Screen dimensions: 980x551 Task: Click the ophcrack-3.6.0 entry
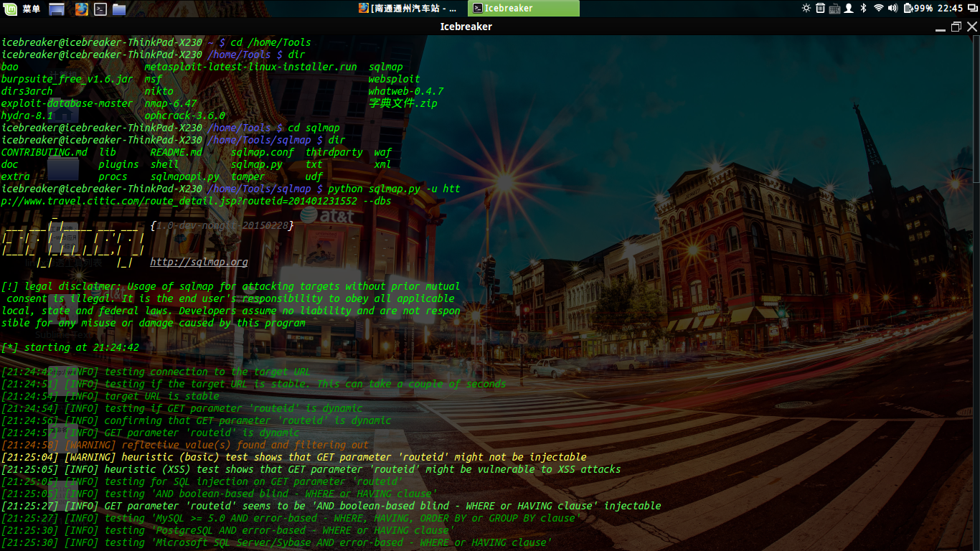(x=185, y=116)
